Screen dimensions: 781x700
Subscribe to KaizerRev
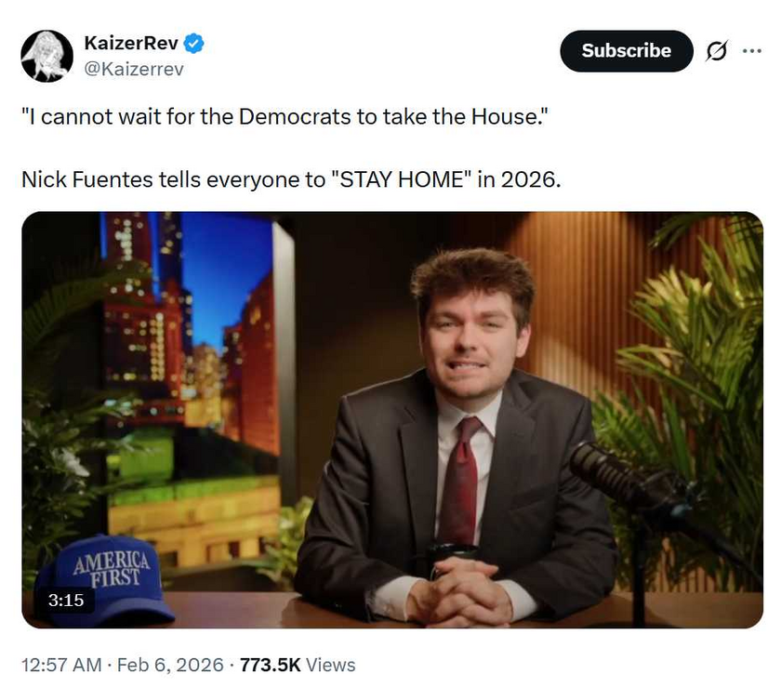(626, 51)
